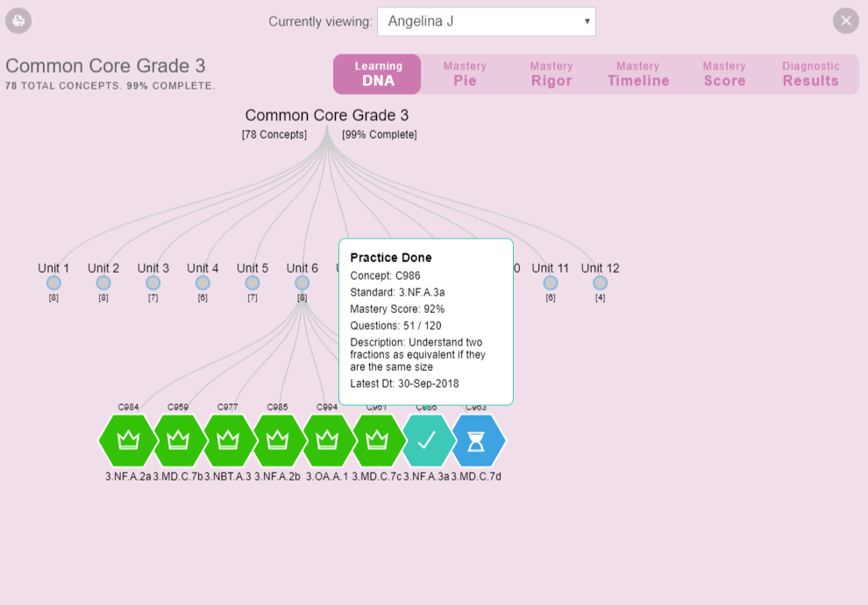Screen dimensions: 868x605
Task: Click the Learning DNA tab
Action: 378,74
